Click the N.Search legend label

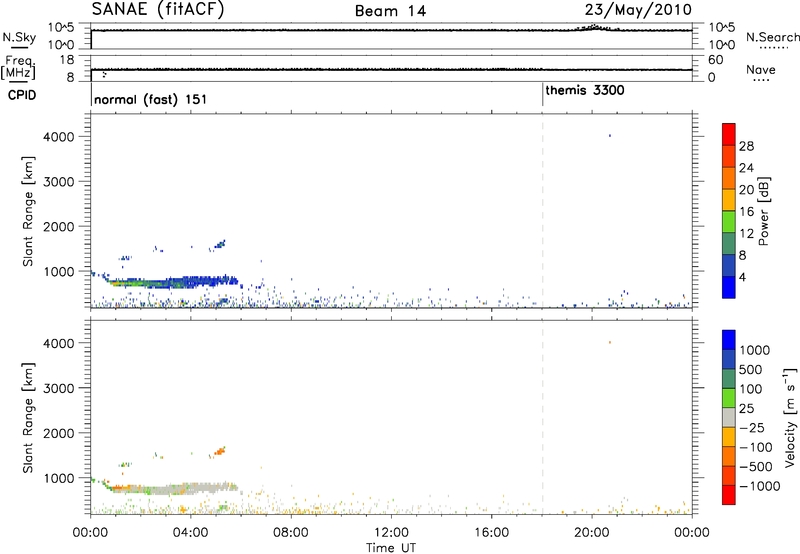point(772,37)
